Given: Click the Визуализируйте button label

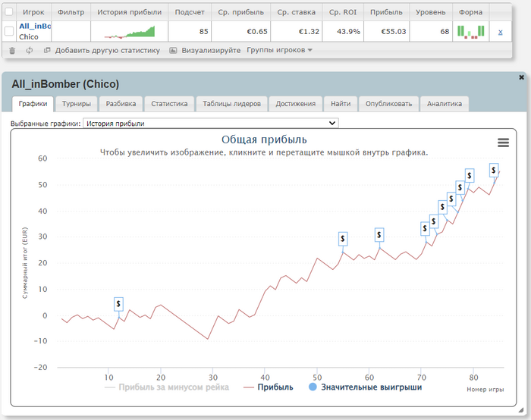Looking at the screenshot, I should click(211, 51).
